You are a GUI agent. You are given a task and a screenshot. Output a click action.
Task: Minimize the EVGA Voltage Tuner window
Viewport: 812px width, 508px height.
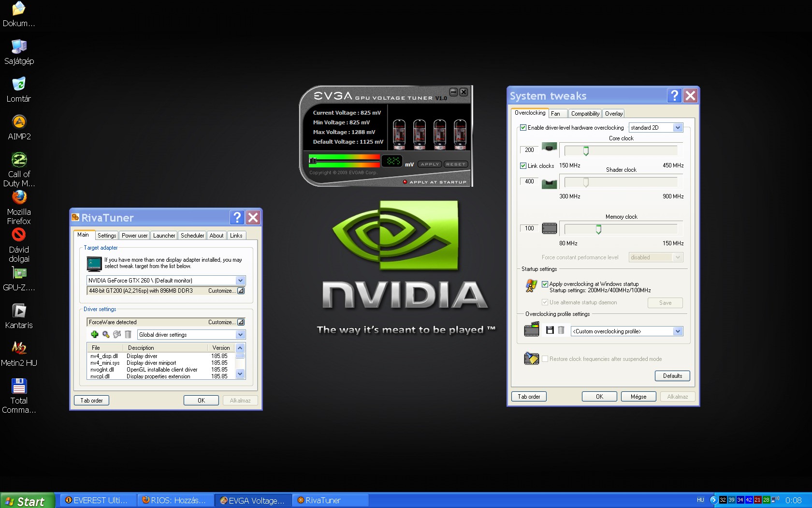453,92
